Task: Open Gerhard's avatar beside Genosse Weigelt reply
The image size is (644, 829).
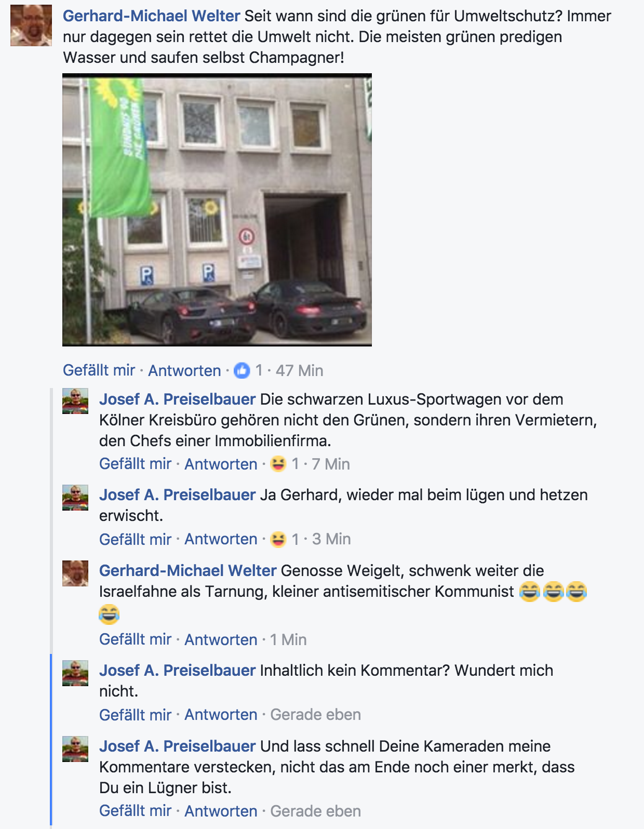Action: pos(75,573)
